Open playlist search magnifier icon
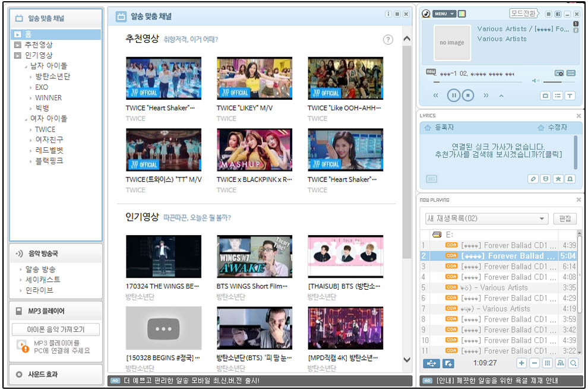The image size is (588, 390). [573, 363]
